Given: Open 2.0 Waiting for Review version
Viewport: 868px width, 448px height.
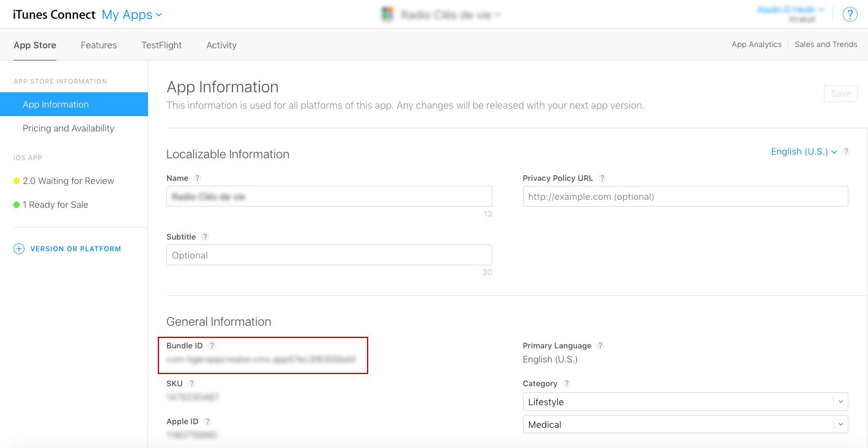Looking at the screenshot, I should (68, 181).
